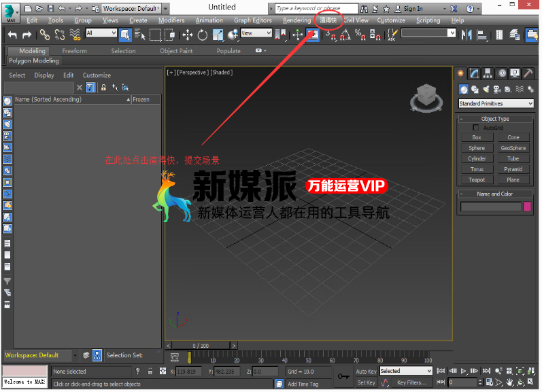This screenshot has height=392, width=542.
Task: Click the Torus primitive button
Action: click(x=477, y=169)
